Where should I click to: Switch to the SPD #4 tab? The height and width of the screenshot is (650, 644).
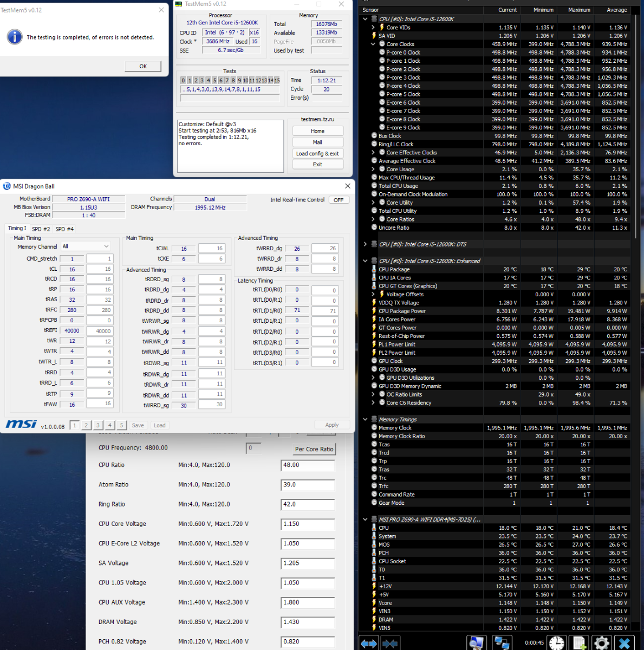64,229
